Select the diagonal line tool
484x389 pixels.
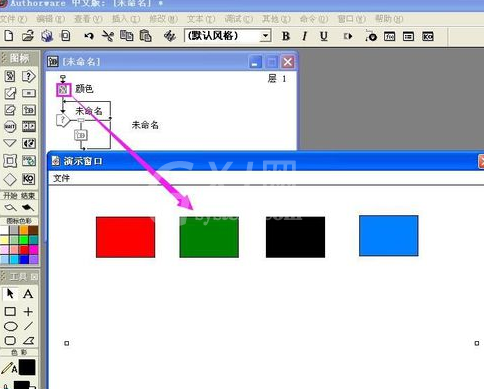[28, 326]
